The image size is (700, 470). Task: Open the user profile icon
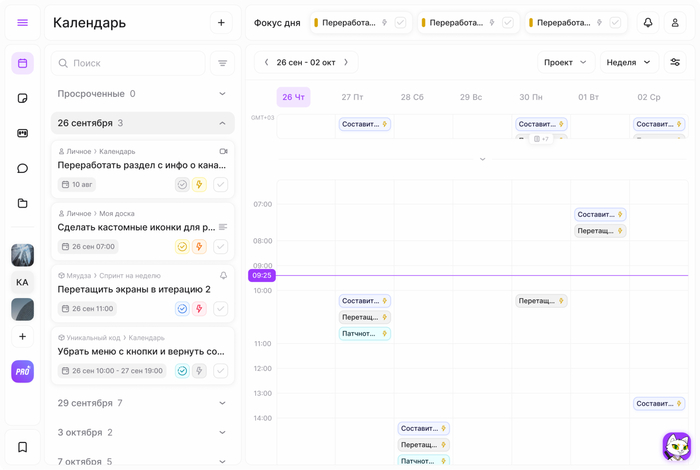[x=675, y=23]
